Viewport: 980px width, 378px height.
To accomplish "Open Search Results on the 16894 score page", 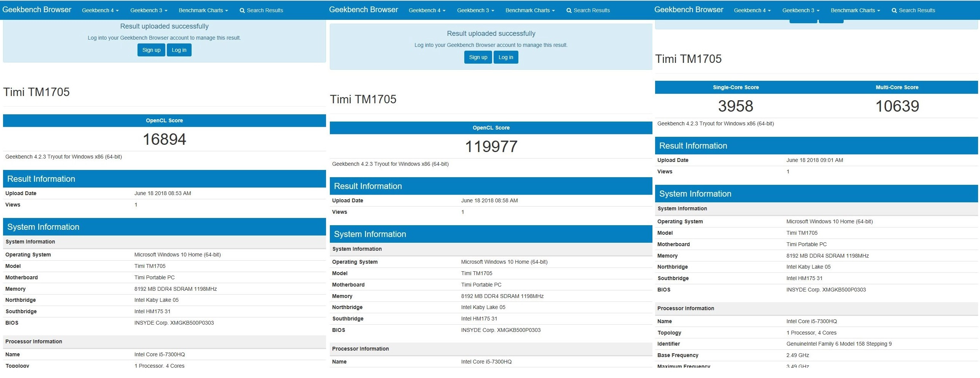I will tap(261, 10).
